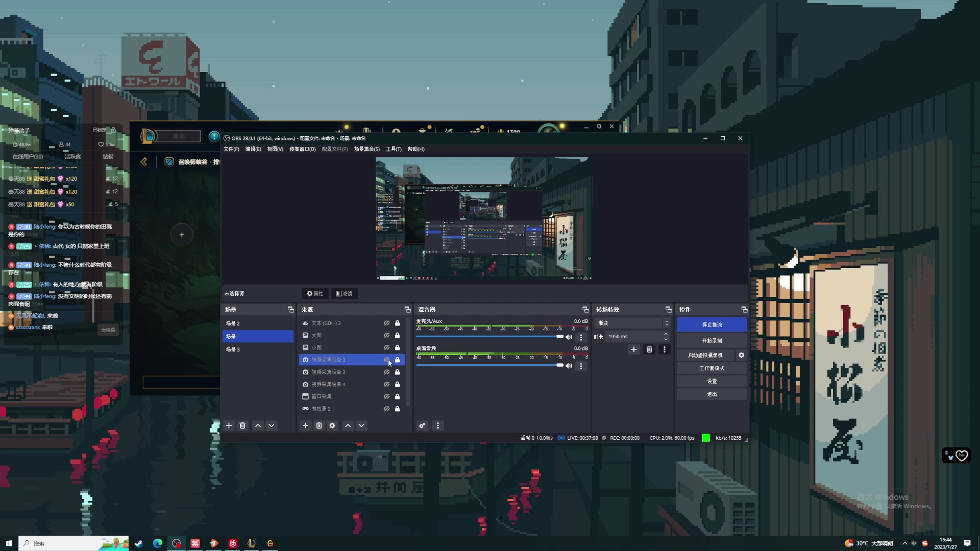
Task: Expand Windows system tray hidden icons
Action: [904, 543]
